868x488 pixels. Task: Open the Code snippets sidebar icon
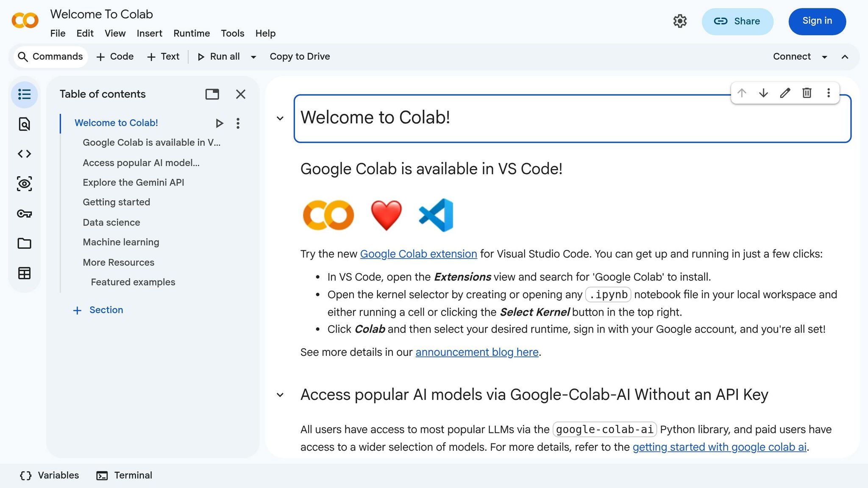click(x=24, y=154)
